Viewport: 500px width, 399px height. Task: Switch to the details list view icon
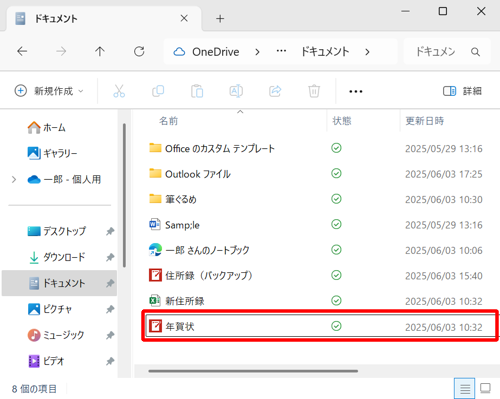coord(465,388)
